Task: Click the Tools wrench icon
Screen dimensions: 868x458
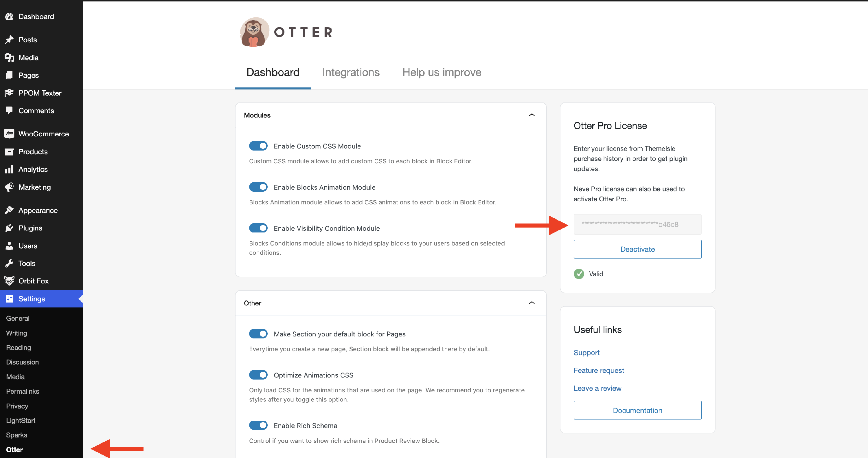Action: click(9, 263)
